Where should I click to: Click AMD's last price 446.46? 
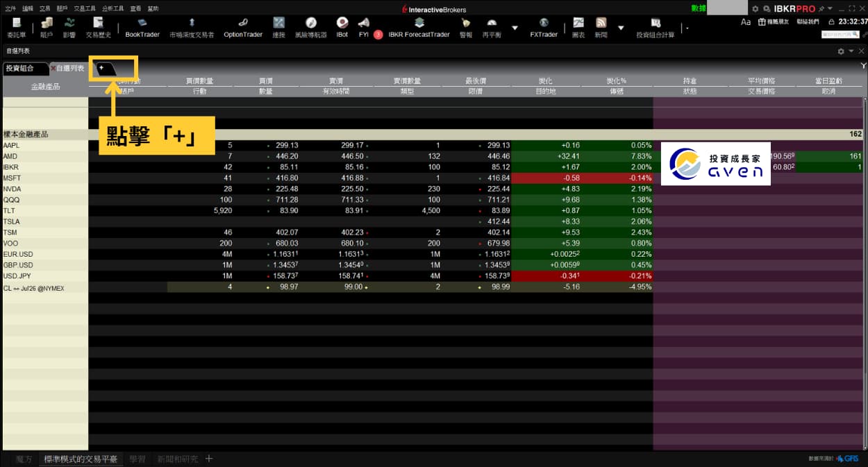497,156
